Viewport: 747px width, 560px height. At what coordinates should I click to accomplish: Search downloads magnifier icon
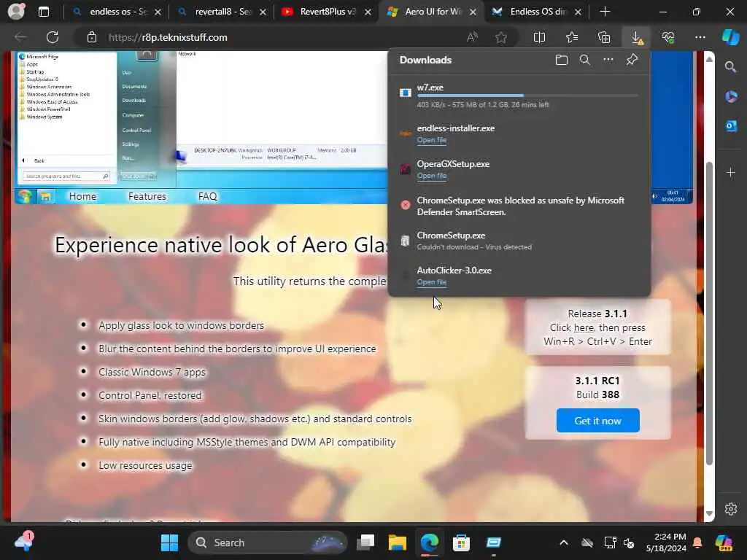pyautogui.click(x=585, y=60)
